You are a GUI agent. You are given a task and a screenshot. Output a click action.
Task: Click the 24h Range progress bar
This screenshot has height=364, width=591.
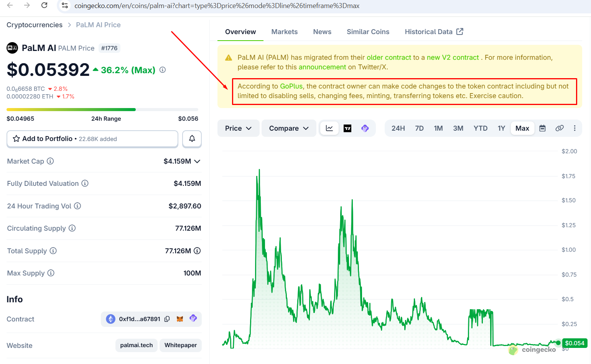point(102,110)
